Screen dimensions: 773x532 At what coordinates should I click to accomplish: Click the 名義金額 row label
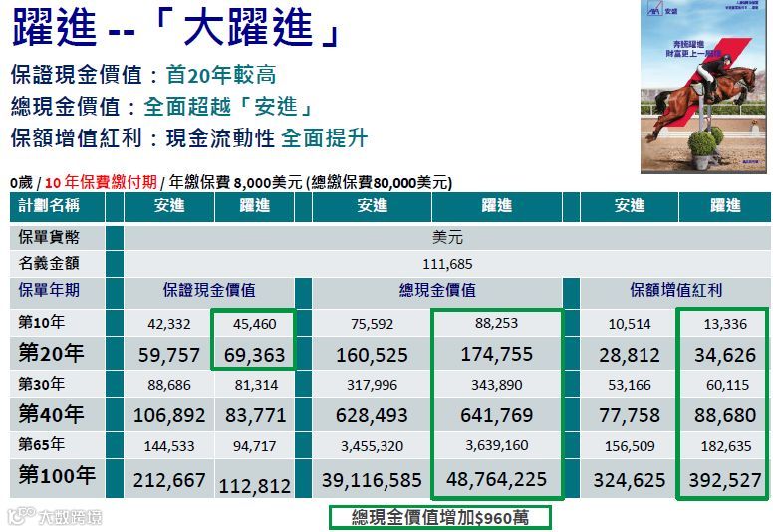(49, 264)
